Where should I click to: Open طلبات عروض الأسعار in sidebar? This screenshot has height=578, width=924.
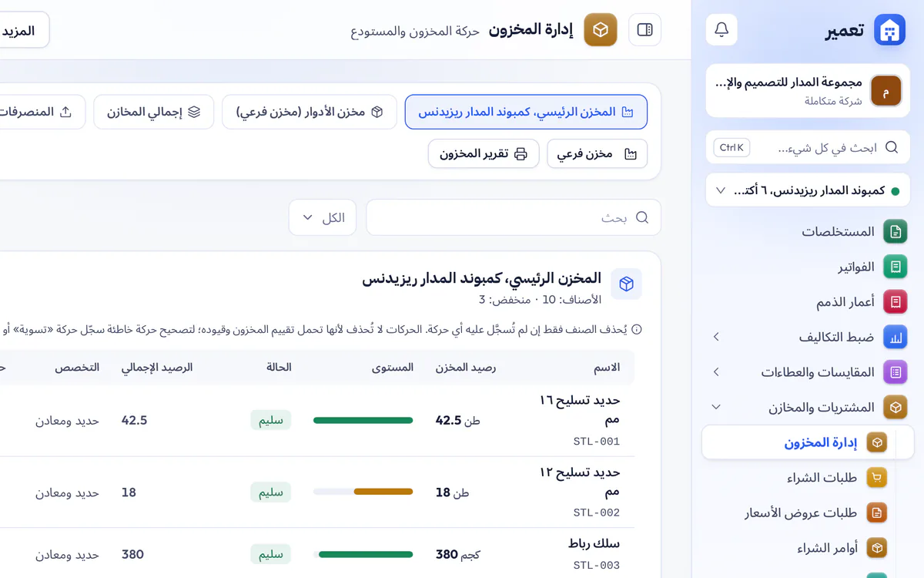801,512
